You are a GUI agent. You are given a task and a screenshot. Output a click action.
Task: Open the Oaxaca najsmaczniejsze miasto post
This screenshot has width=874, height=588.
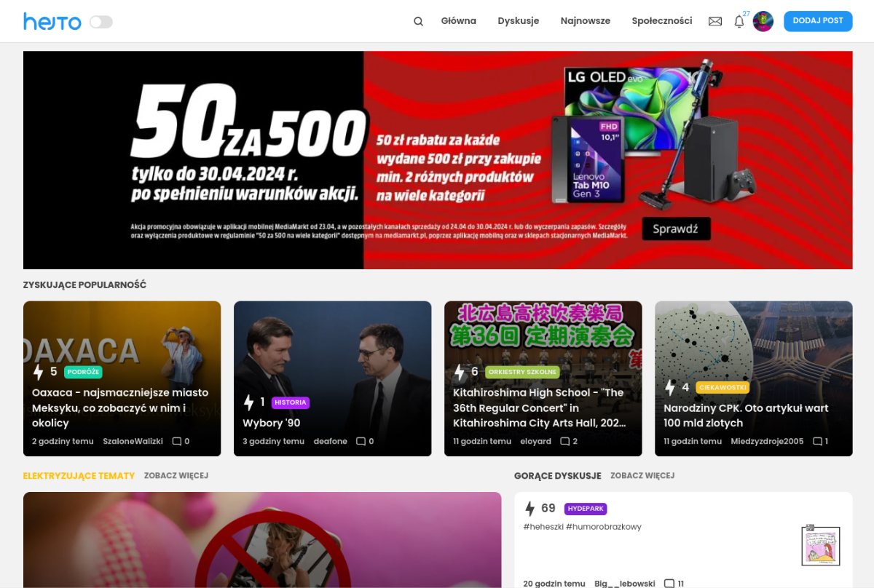[120, 408]
